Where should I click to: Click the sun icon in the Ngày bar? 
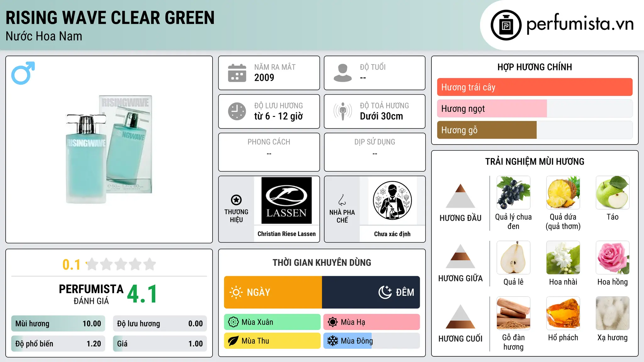pyautogui.click(x=236, y=292)
